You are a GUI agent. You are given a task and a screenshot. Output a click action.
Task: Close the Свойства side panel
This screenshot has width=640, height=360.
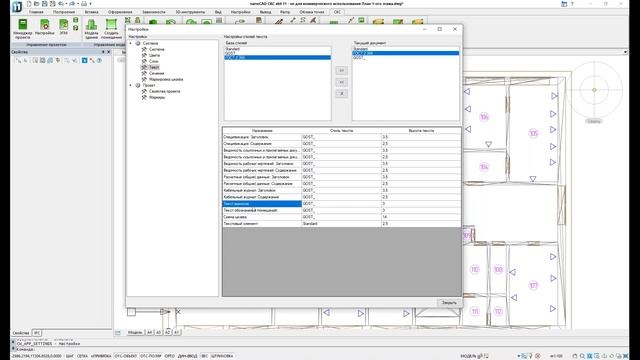click(109, 52)
